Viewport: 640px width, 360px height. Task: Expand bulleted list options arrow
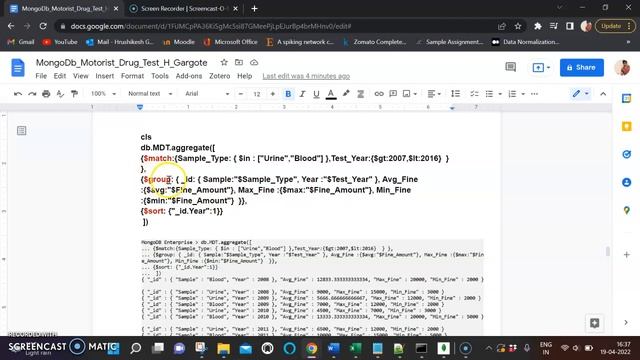coord(500,94)
